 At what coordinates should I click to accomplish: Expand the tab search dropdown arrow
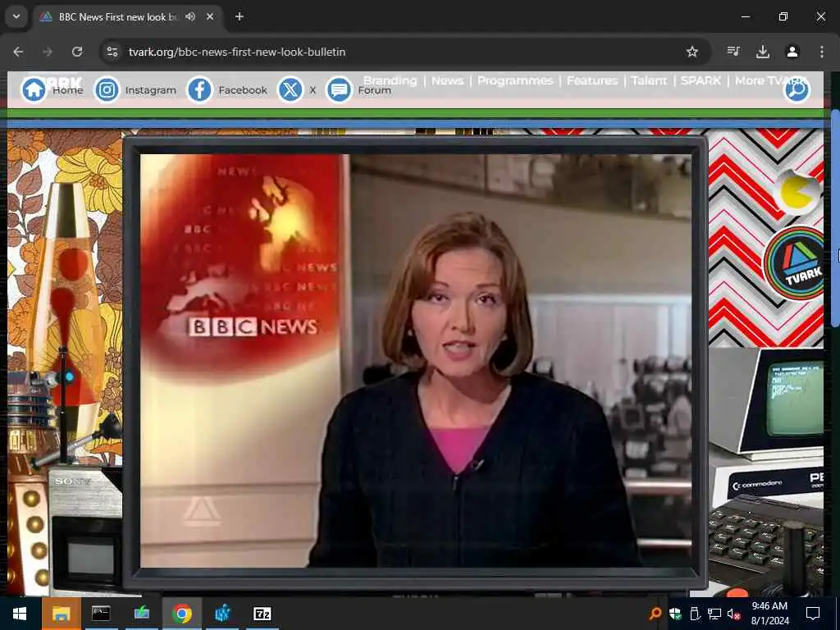click(16, 16)
